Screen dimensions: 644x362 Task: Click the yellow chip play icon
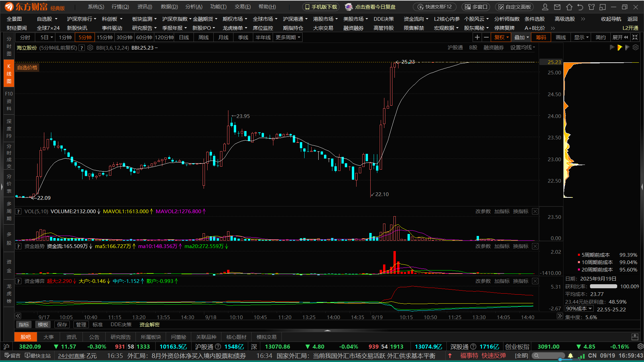[620, 48]
